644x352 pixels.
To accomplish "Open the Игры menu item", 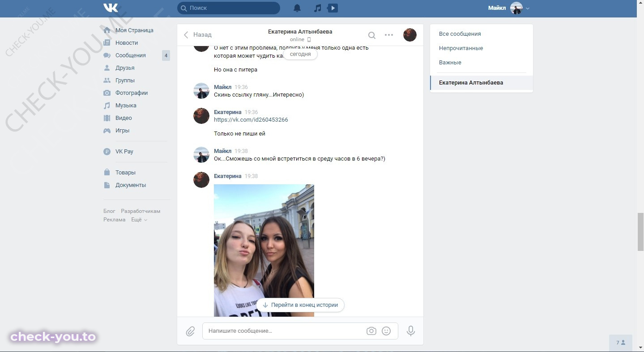I will point(122,131).
